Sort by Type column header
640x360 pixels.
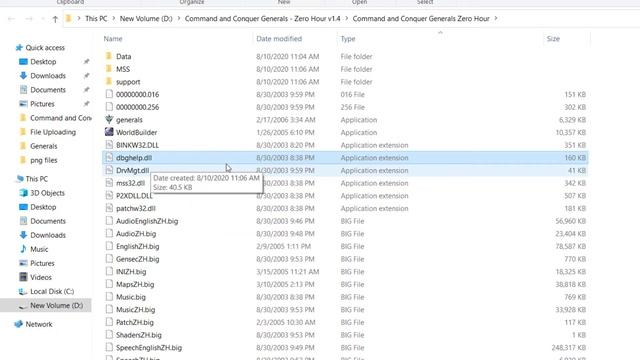click(348, 39)
